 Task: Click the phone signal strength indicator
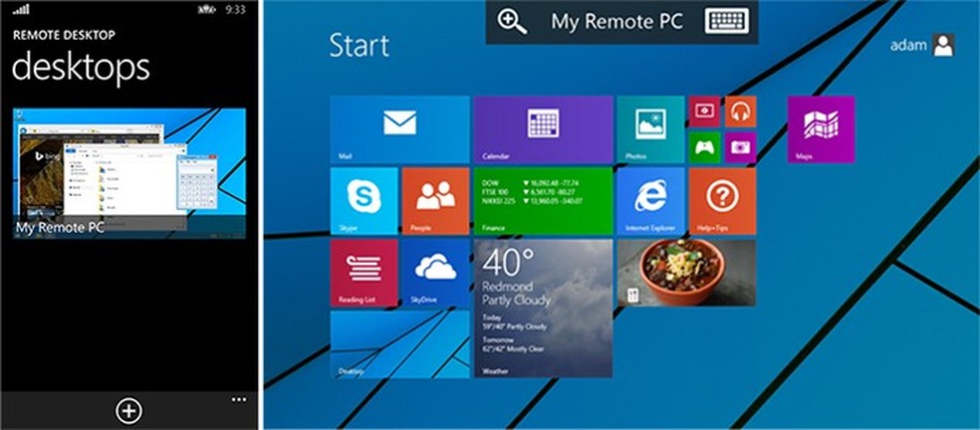pyautogui.click(x=21, y=9)
